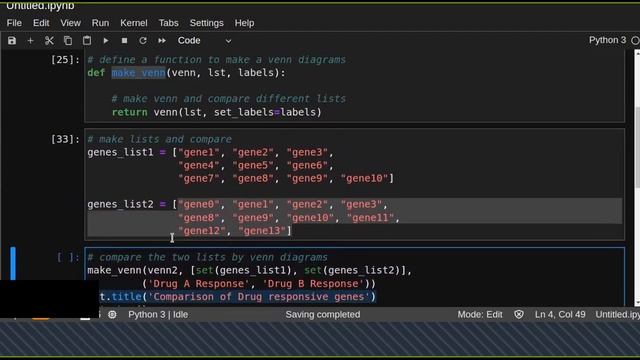Restart kernel and run all cells icon
Viewport: 640px width, 360px height.
(162, 40)
